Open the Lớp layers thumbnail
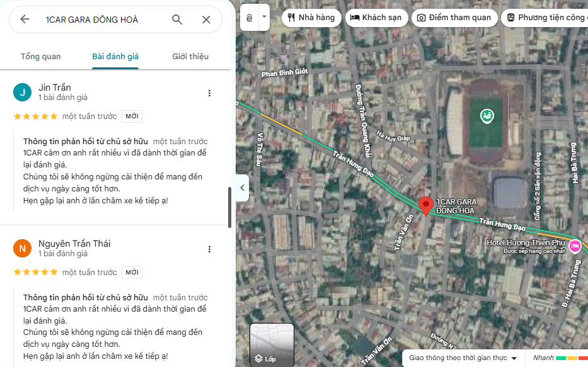This screenshot has width=588, height=367. (x=272, y=345)
